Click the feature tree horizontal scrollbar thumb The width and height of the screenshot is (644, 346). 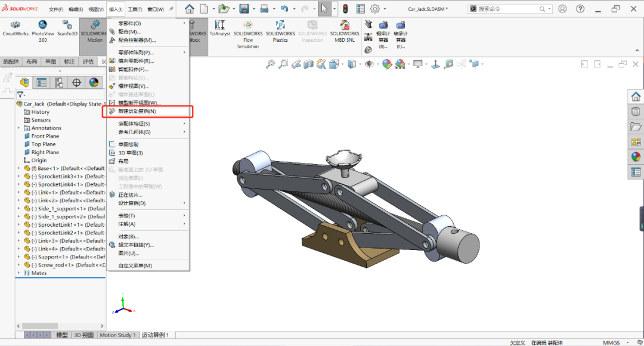pos(40,326)
